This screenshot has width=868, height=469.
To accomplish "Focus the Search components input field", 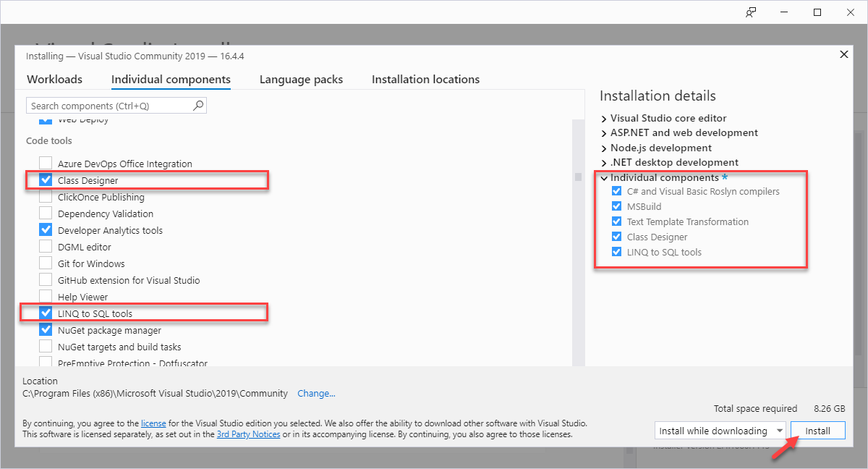I will (116, 106).
